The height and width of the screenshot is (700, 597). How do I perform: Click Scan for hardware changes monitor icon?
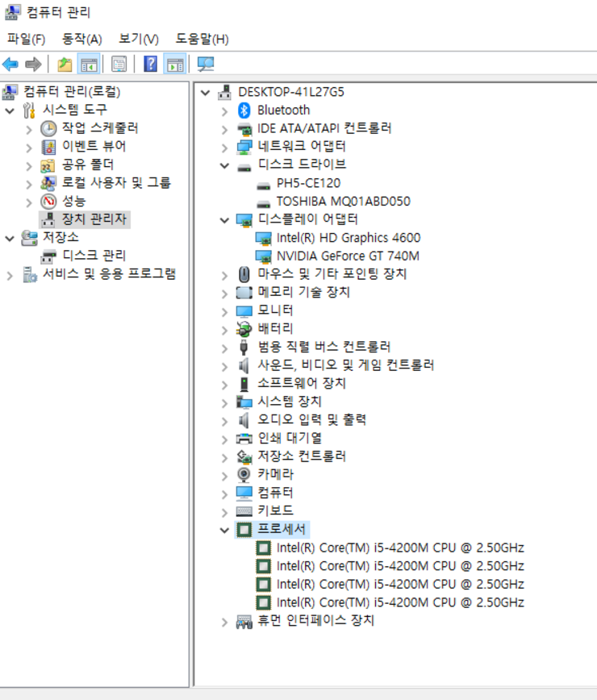[206, 65]
